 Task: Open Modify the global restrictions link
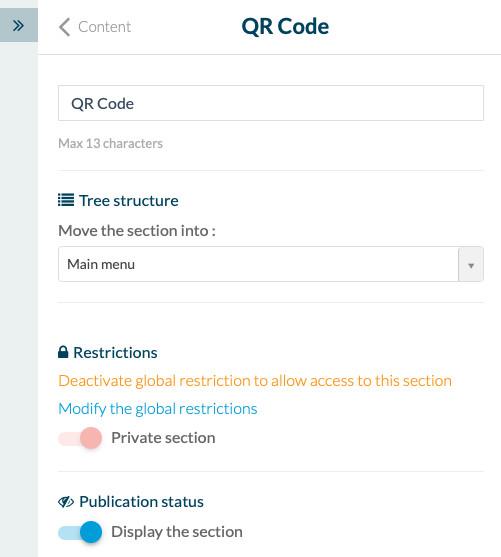[158, 409]
